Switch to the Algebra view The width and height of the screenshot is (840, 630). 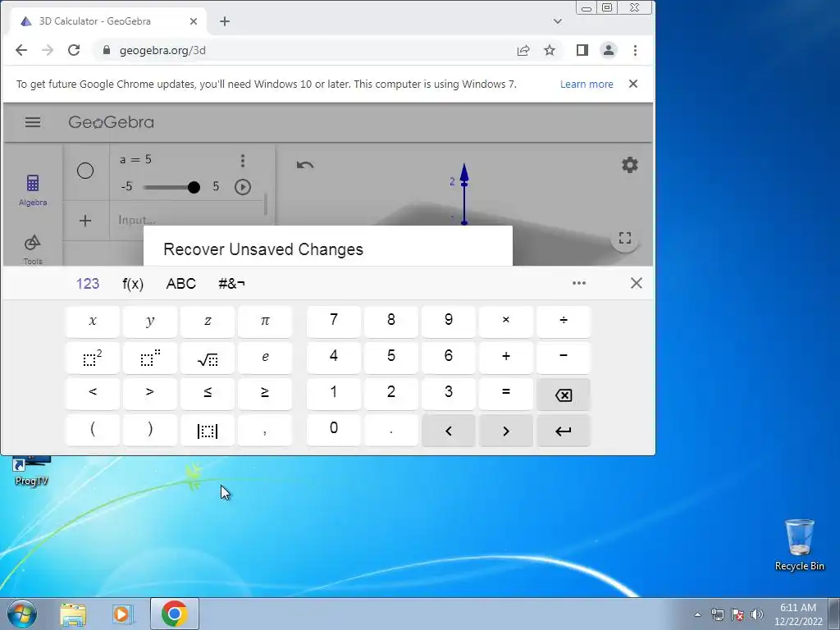(x=33, y=190)
